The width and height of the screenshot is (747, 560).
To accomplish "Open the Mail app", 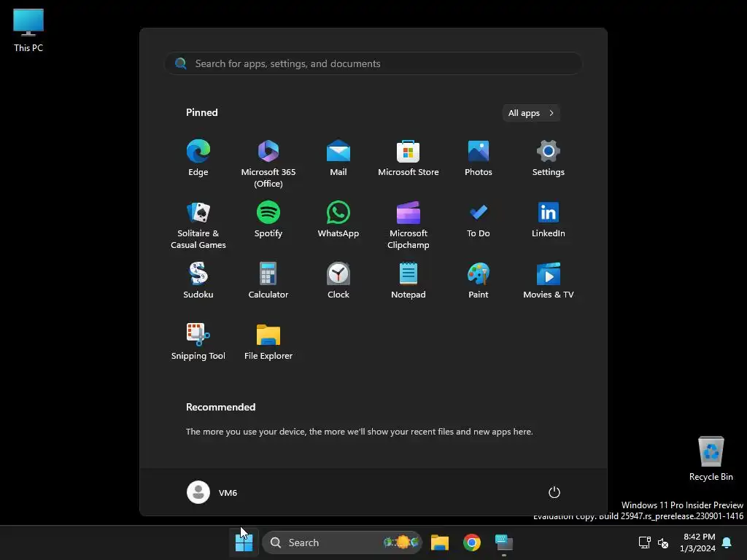I will click(x=338, y=157).
